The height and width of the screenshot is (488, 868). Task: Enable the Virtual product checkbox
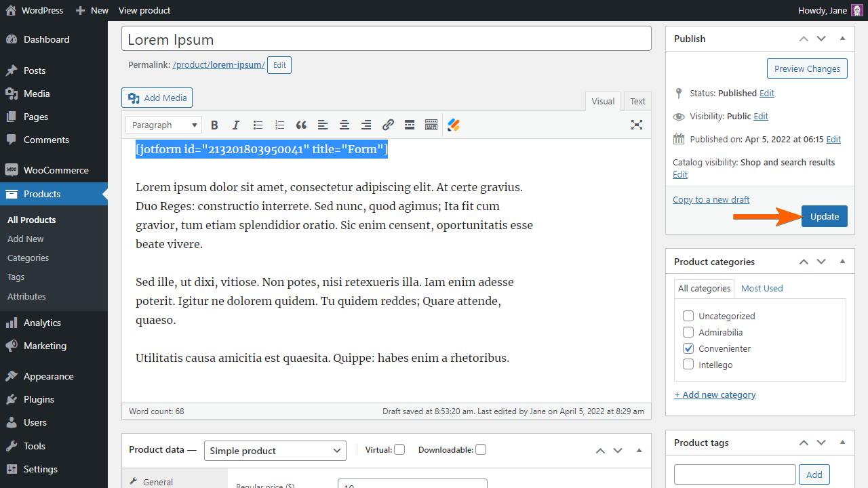(399, 449)
